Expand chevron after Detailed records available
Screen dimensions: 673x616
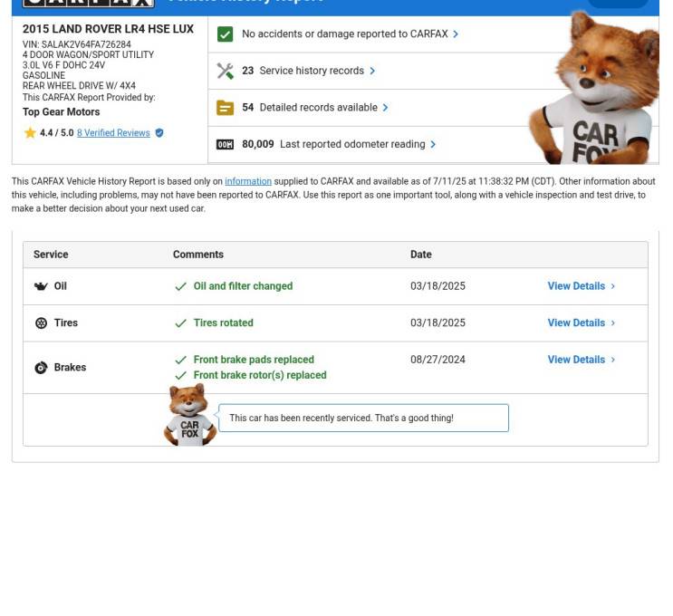coord(386,107)
